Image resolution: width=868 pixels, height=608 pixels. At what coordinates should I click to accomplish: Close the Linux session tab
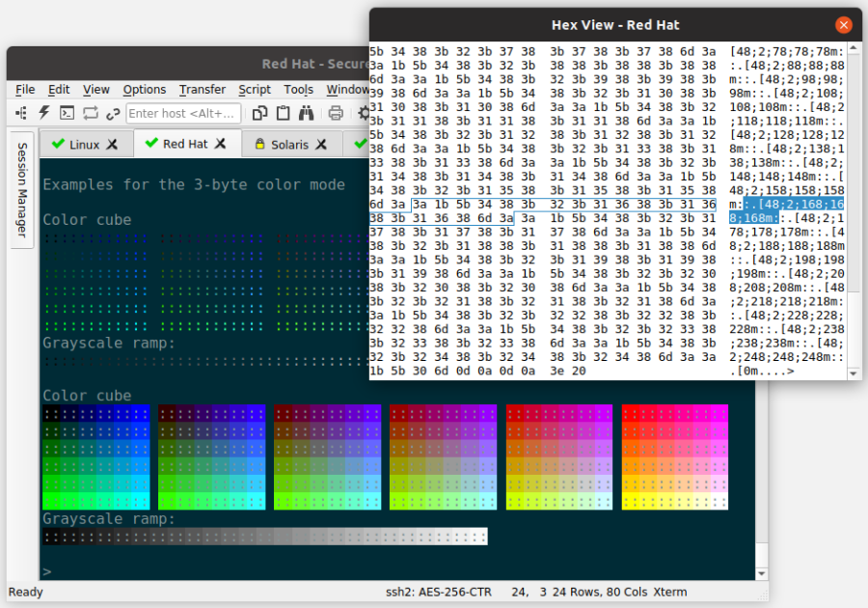click(x=113, y=145)
